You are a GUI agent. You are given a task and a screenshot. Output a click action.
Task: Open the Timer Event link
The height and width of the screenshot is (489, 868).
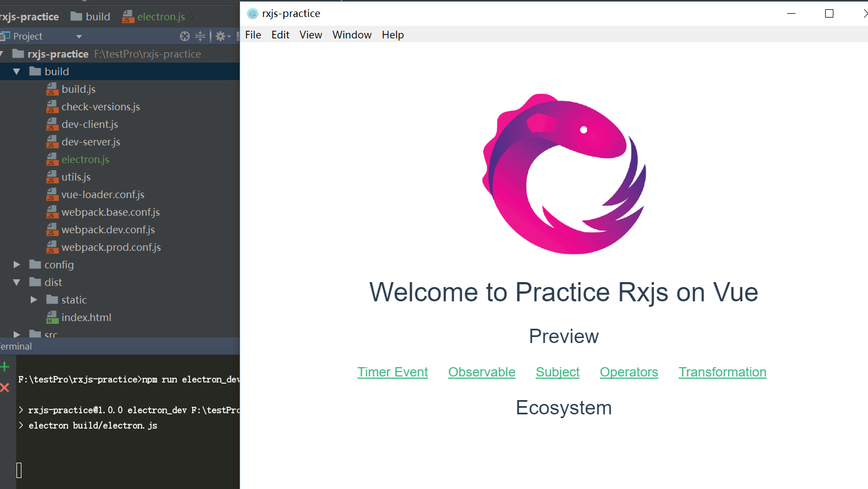point(393,372)
